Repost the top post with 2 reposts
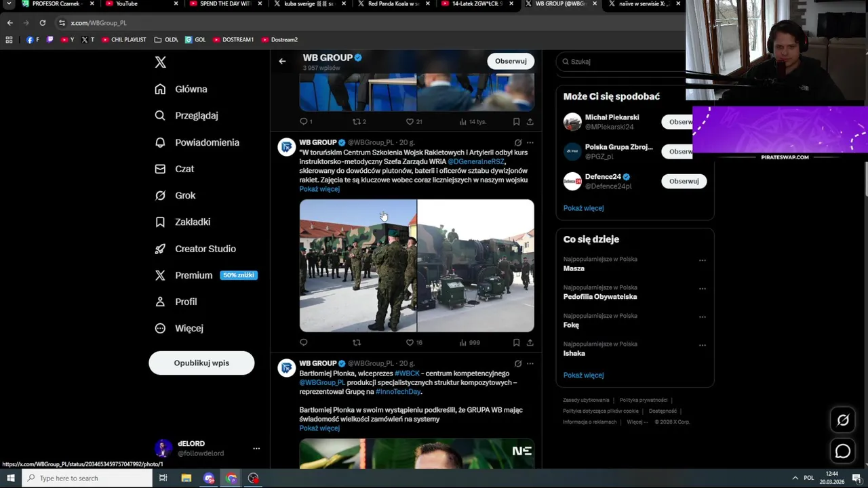 (x=359, y=122)
